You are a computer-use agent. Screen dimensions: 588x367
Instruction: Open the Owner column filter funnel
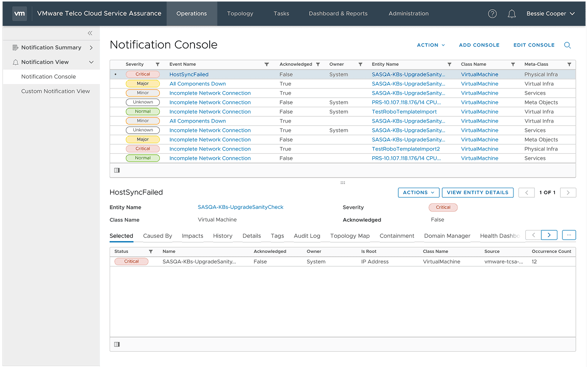coord(360,64)
